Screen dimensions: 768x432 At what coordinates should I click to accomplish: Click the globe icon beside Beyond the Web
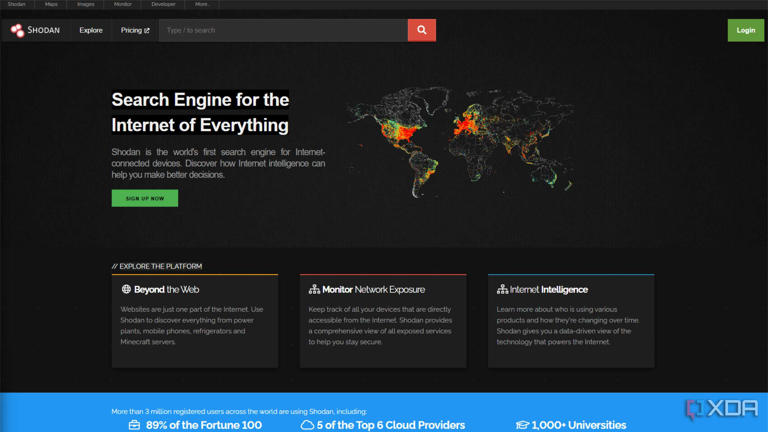coord(126,289)
